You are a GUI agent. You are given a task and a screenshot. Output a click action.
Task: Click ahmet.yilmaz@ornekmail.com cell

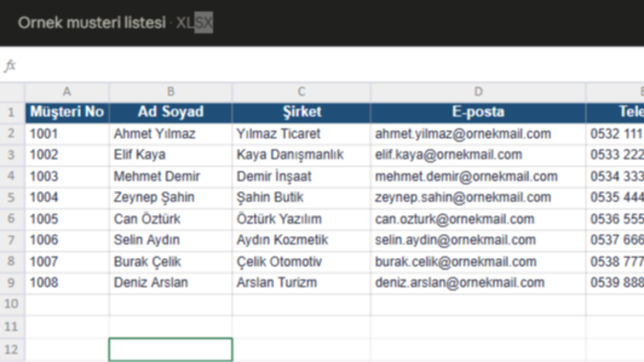[478, 133]
